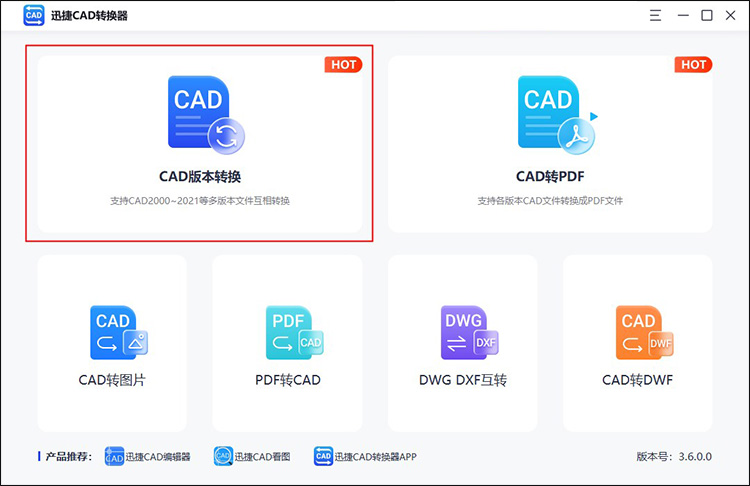Click 支持各版本CAD文件转换成PDF文件 description
The height and width of the screenshot is (486, 750).
tap(550, 201)
